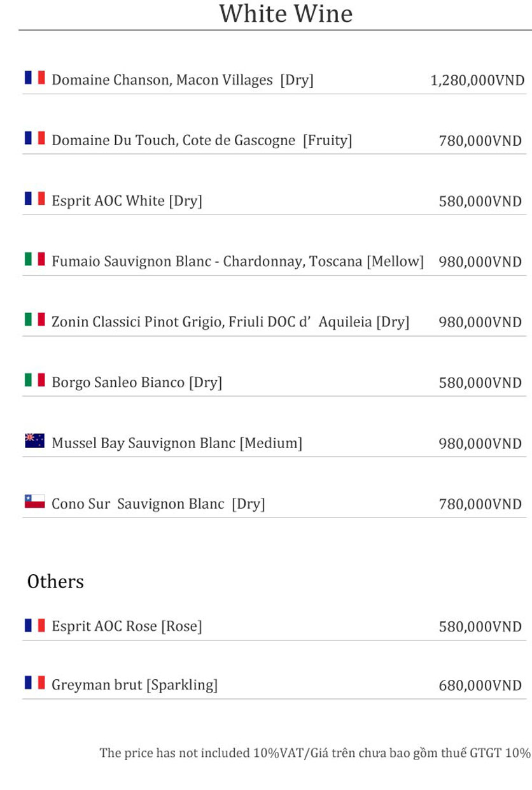Click the French flag beside Domaine Chanson
Screen dimensions: 532x790
[34, 78]
